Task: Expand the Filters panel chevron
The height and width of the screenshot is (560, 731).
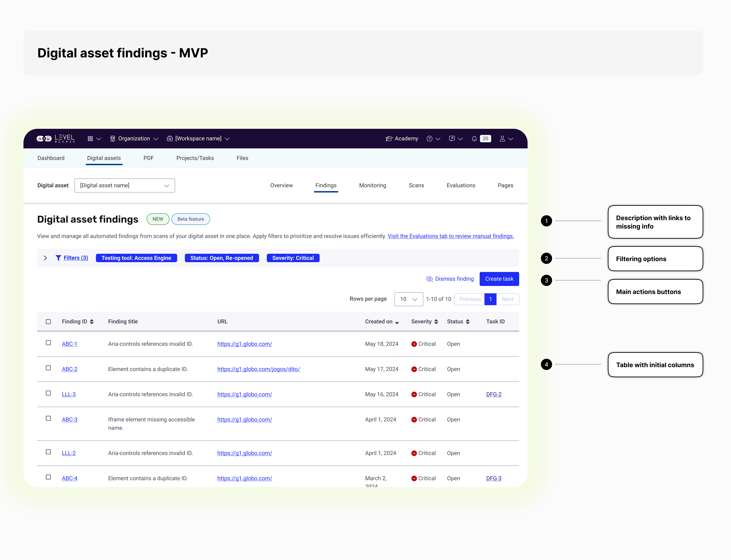Action: pyautogui.click(x=46, y=258)
